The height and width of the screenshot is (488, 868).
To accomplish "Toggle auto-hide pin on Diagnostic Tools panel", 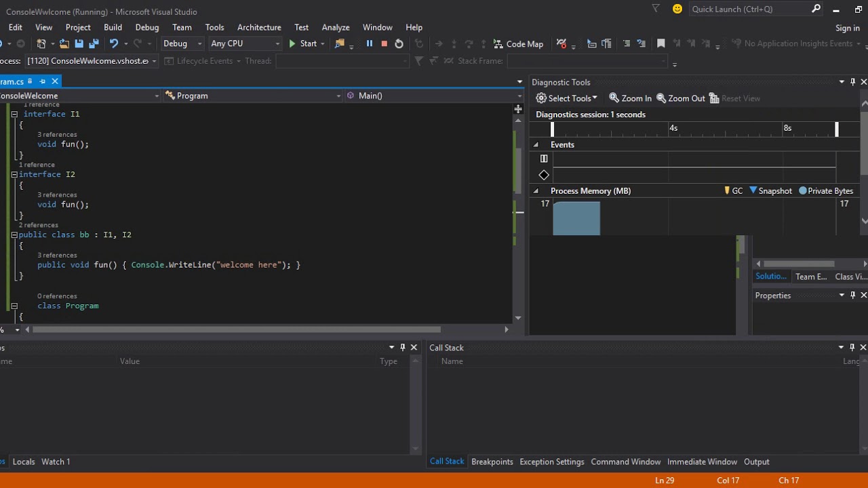I will [852, 82].
